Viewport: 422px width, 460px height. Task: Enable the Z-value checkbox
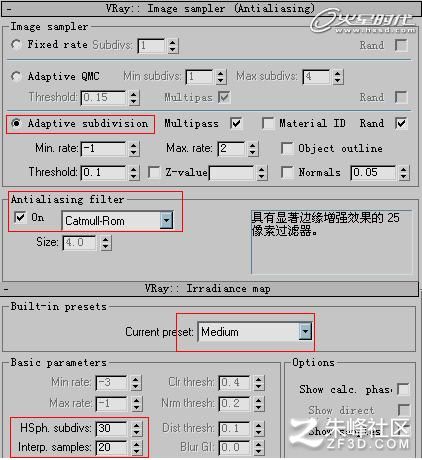point(154,172)
